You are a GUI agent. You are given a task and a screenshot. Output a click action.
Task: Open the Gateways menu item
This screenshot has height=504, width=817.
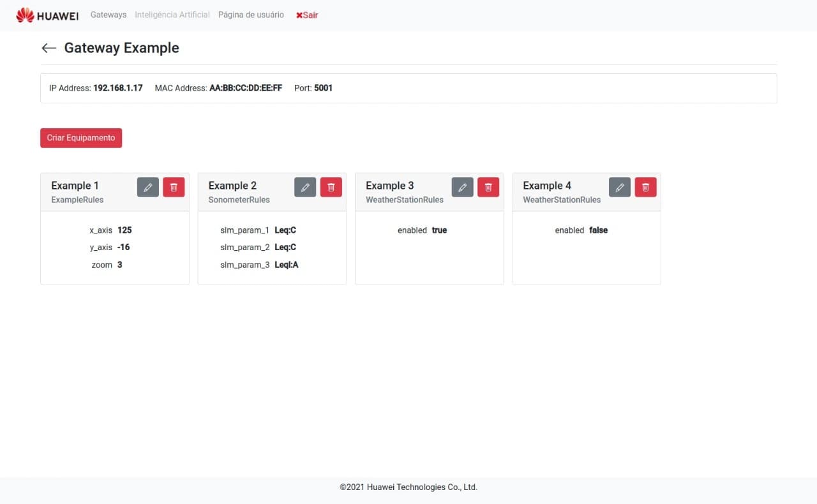pyautogui.click(x=109, y=15)
